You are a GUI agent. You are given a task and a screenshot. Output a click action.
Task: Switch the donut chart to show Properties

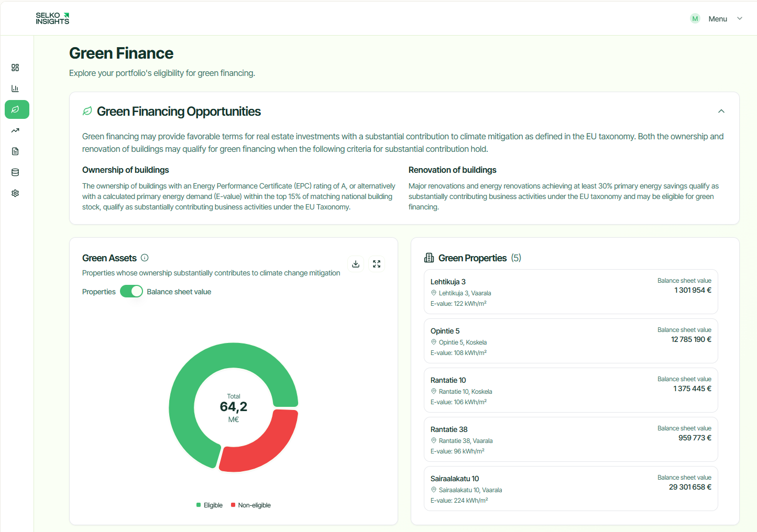coord(98,291)
